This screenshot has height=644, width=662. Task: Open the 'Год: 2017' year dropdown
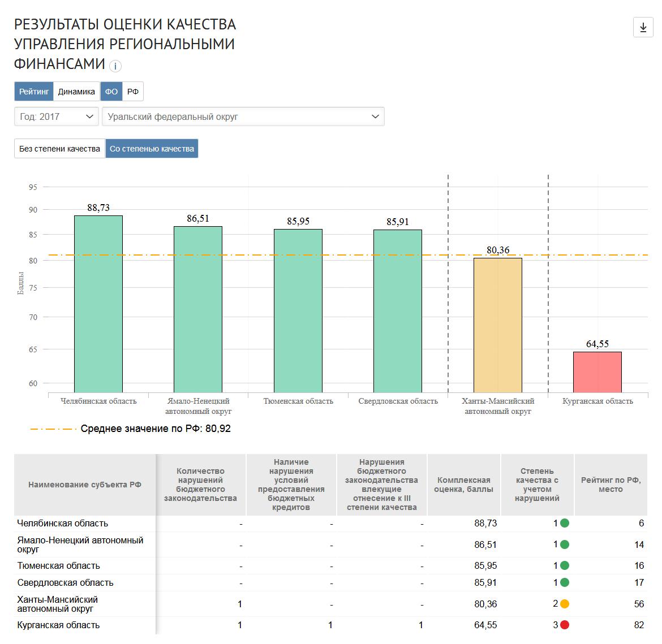[57, 116]
